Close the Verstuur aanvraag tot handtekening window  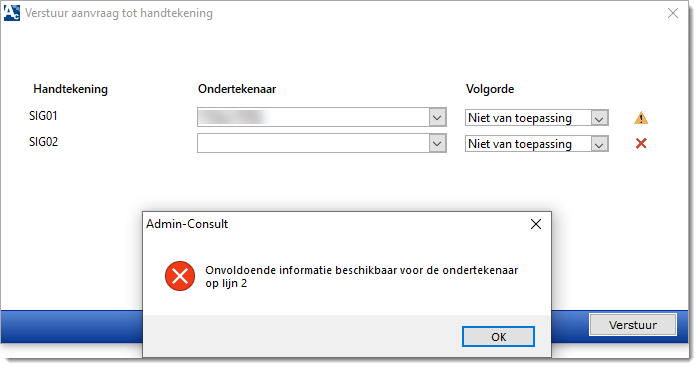[673, 13]
